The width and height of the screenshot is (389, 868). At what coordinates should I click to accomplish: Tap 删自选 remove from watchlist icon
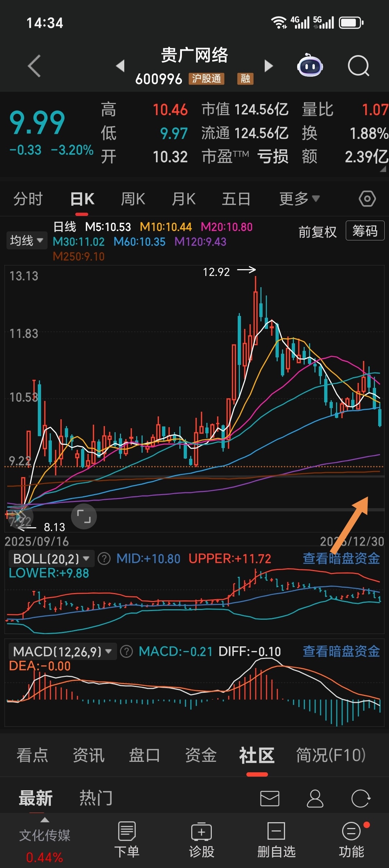click(276, 840)
